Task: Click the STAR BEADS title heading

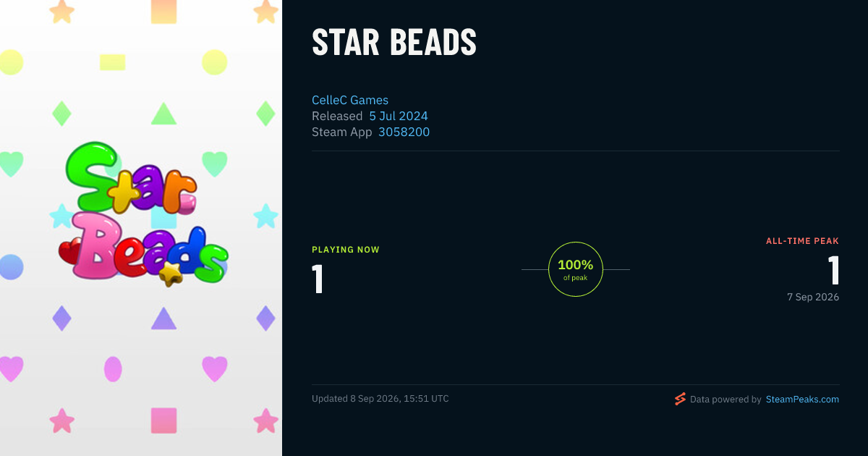Action: 394,43
